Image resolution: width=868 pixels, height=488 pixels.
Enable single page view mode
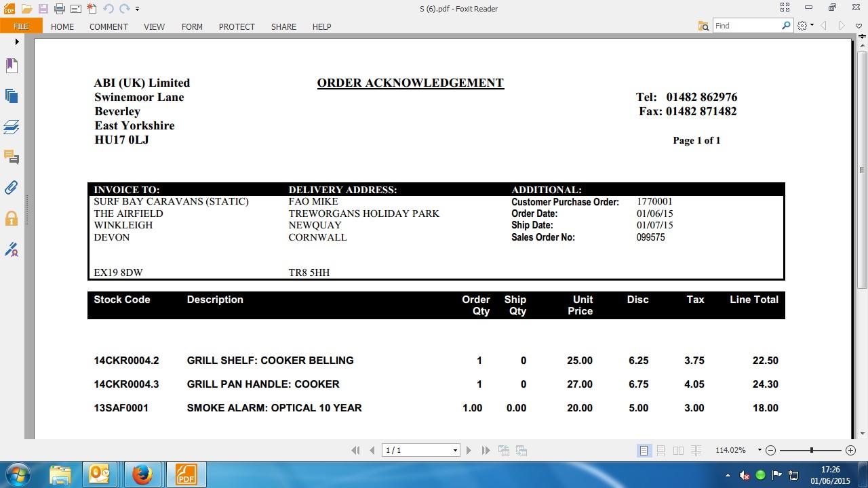click(x=644, y=451)
